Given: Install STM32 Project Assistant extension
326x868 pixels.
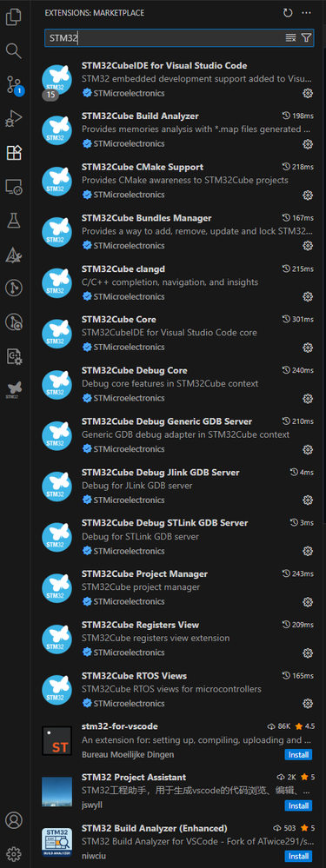Looking at the screenshot, I should pyautogui.click(x=299, y=805).
